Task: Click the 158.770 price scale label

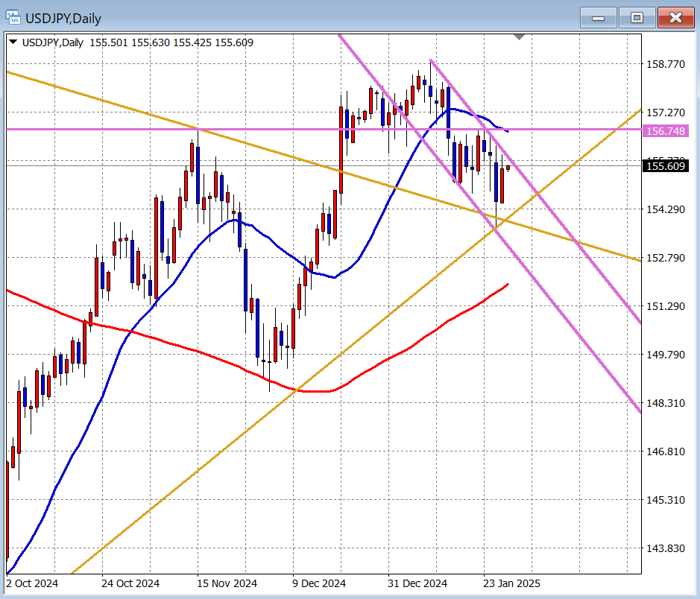Action: tap(664, 64)
